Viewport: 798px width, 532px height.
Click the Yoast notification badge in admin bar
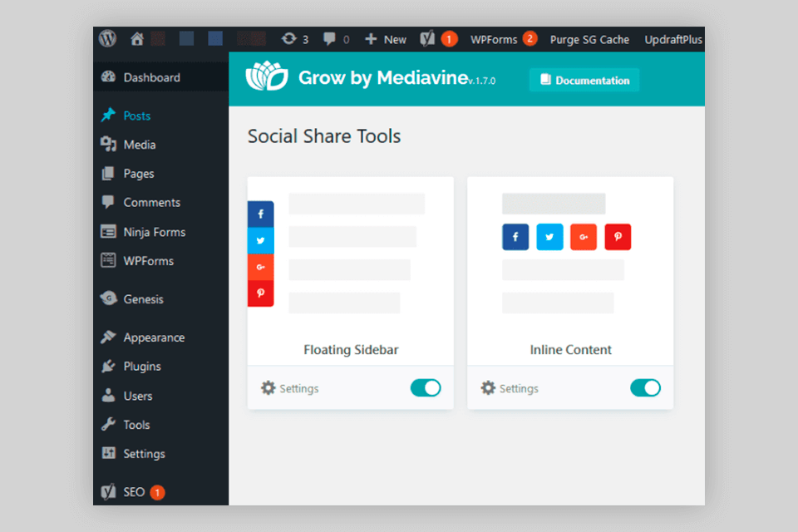click(449, 39)
